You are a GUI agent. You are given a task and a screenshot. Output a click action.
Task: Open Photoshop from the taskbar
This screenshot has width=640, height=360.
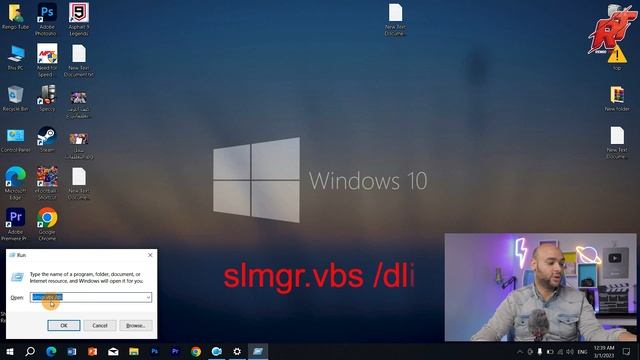click(154, 351)
